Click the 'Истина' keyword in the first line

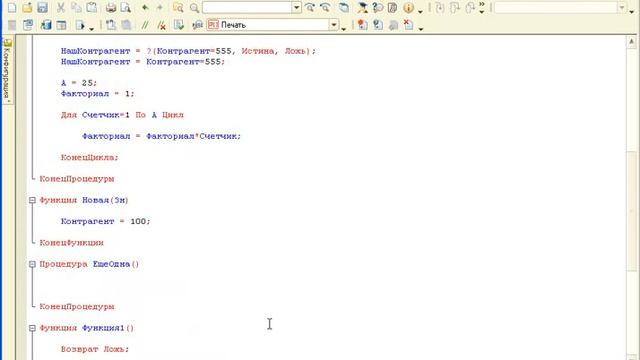pos(258,51)
